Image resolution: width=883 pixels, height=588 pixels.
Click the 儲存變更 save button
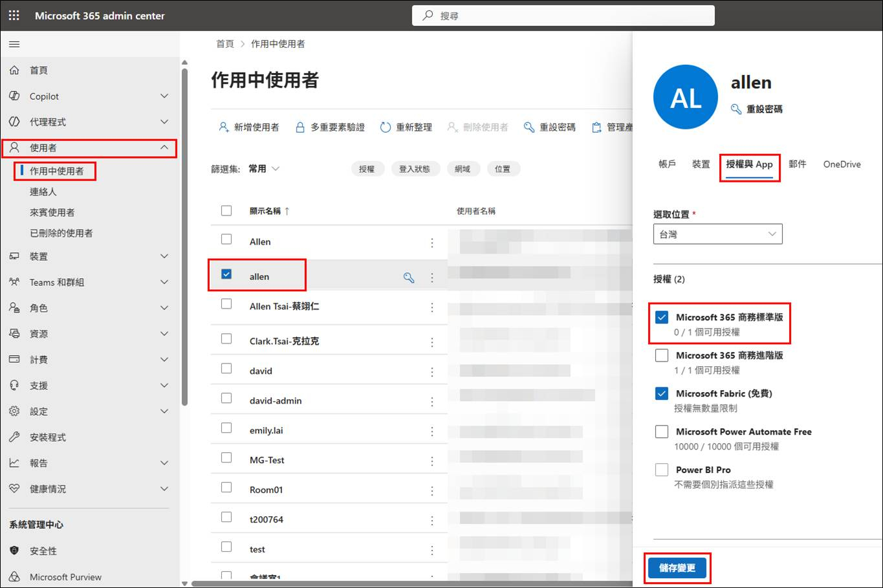[x=677, y=568]
